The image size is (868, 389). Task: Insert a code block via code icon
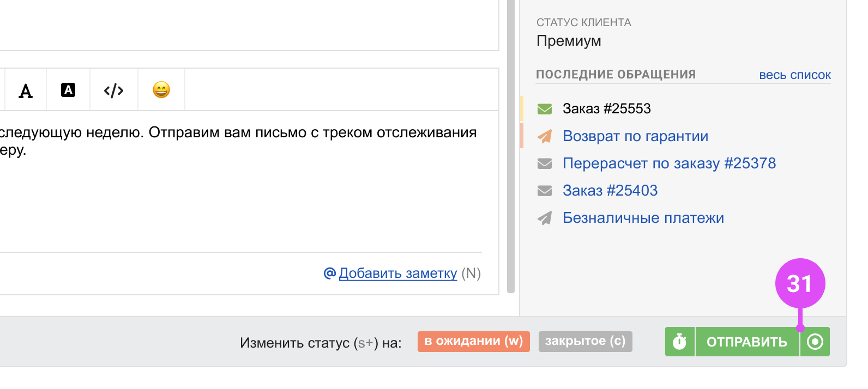[x=113, y=90]
